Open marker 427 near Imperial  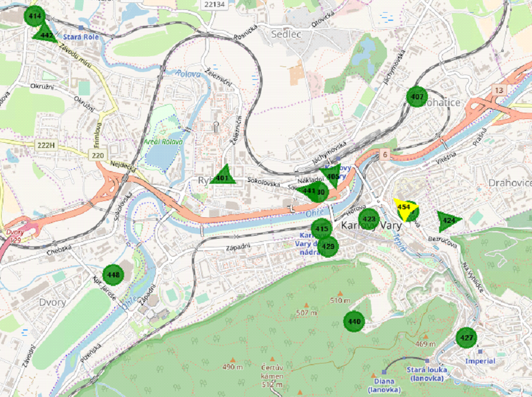[x=466, y=337]
